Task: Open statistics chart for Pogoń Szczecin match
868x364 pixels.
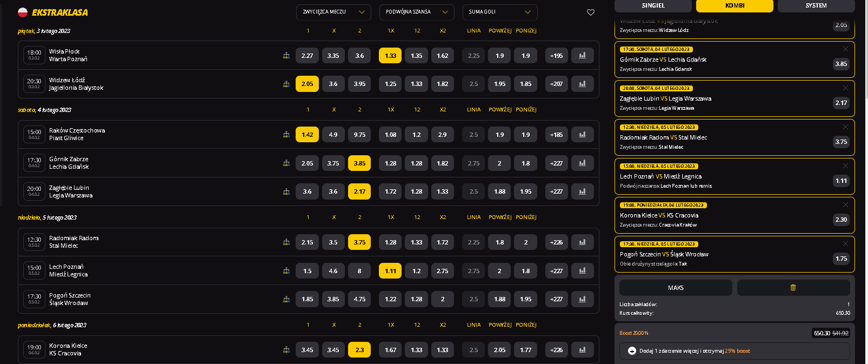Action: click(x=582, y=299)
